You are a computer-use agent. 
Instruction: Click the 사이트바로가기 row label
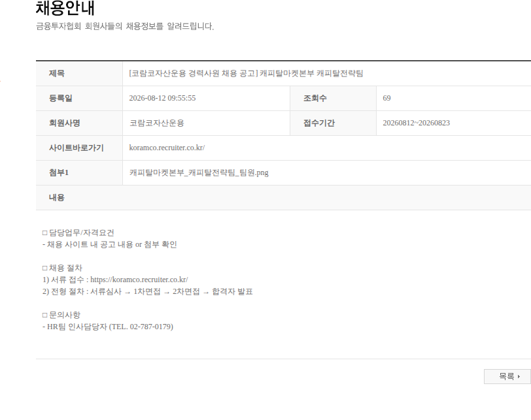coord(77,148)
